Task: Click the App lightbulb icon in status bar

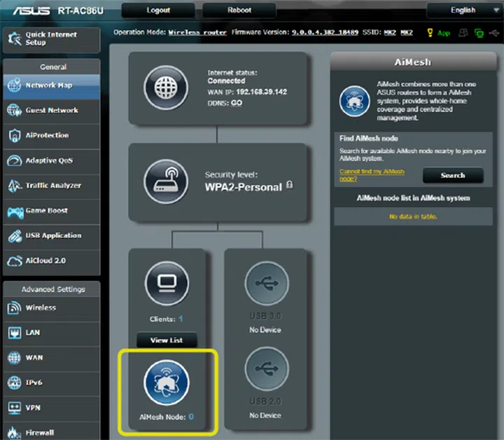Action: pyautogui.click(x=430, y=33)
